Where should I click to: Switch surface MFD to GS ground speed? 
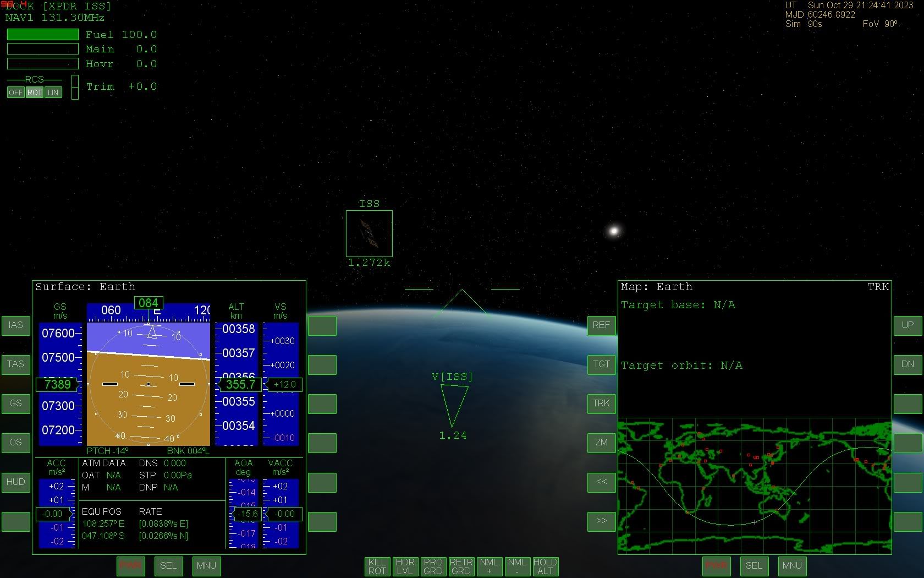15,403
